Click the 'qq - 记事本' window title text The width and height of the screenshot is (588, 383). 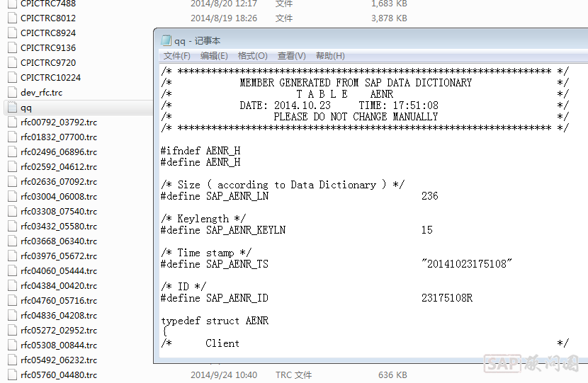[197, 40]
